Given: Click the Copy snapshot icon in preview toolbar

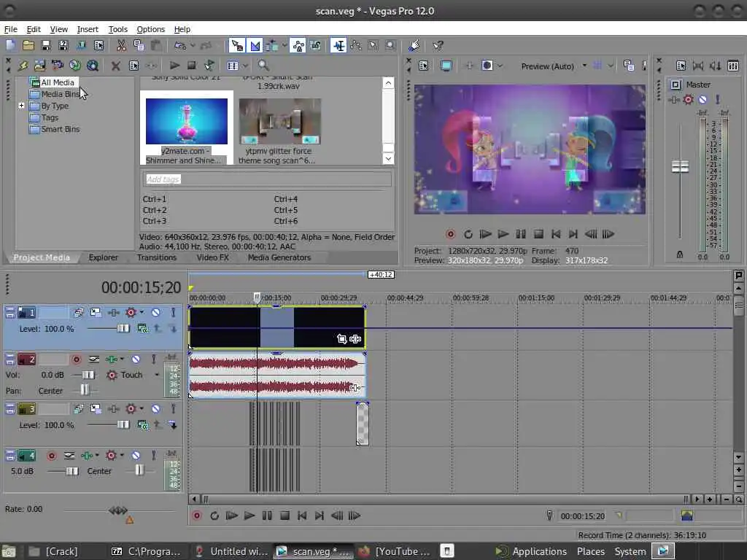Looking at the screenshot, I should coord(629,66).
